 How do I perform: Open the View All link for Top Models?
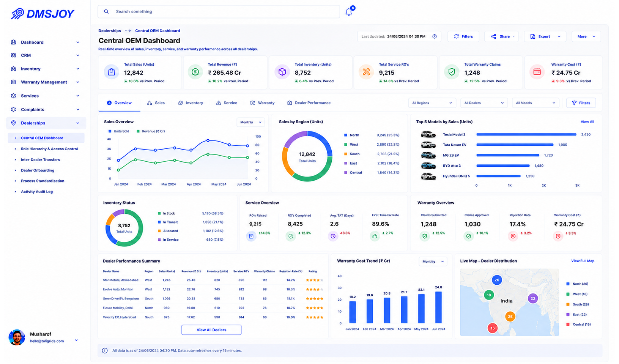(587, 122)
